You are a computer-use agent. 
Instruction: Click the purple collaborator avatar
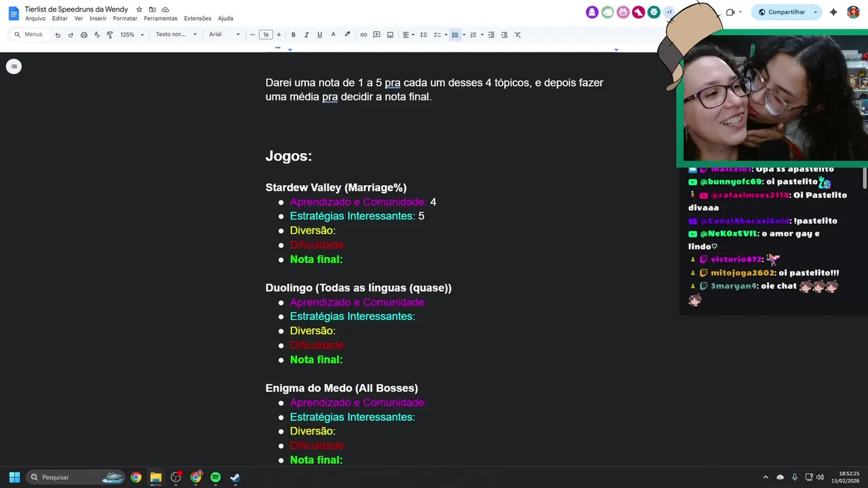[592, 12]
